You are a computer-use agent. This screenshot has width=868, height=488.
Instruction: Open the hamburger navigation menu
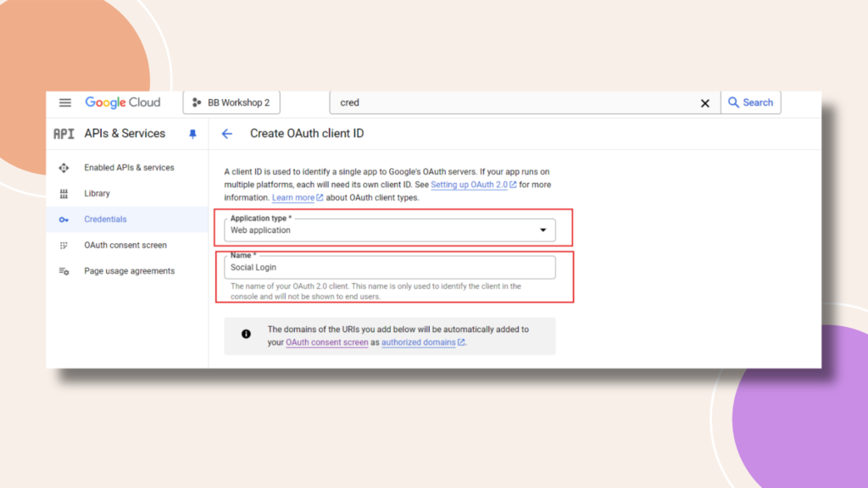(x=64, y=103)
